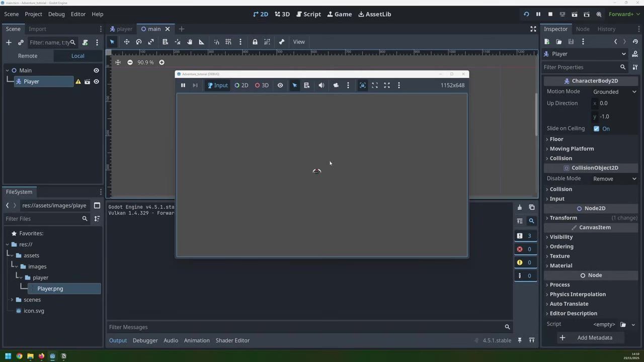Viewport: 644px width, 362px height.
Task: Reload the running project
Action: pyautogui.click(x=526, y=14)
